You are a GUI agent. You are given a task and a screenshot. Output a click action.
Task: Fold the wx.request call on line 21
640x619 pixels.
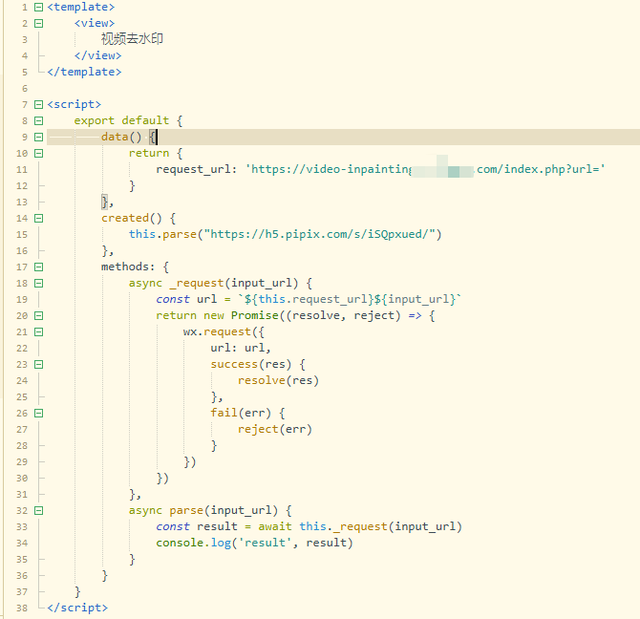coord(38,331)
